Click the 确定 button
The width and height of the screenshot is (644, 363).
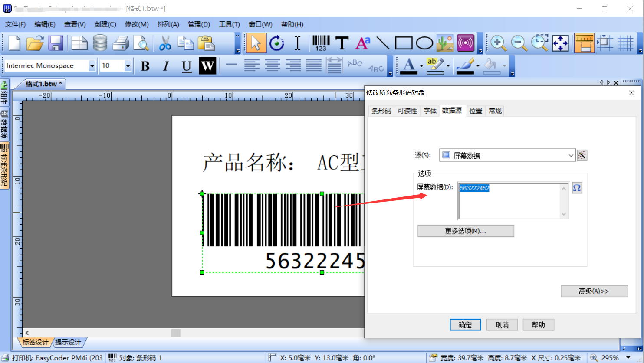click(465, 325)
